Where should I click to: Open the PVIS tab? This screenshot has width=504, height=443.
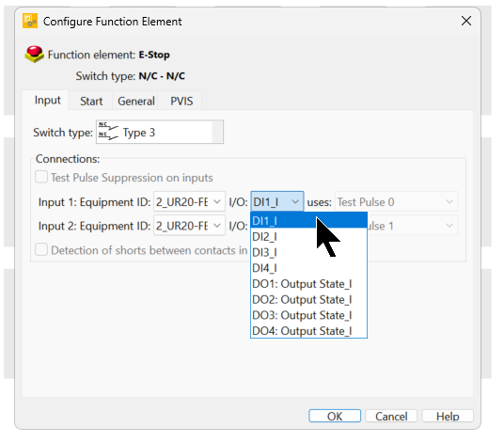click(x=181, y=101)
